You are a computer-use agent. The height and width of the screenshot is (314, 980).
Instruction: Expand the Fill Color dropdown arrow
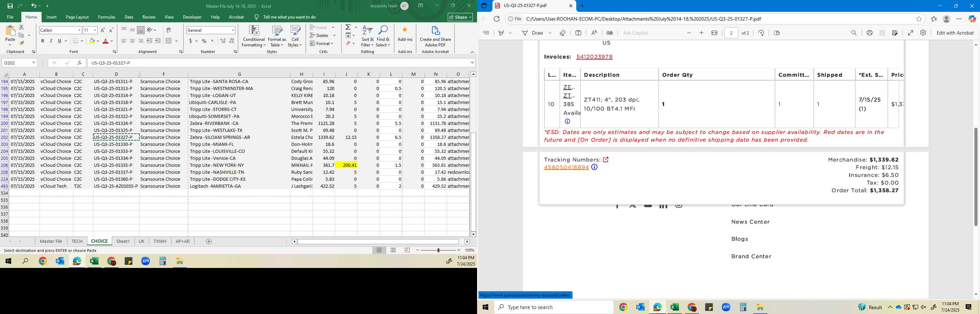[x=98, y=41]
